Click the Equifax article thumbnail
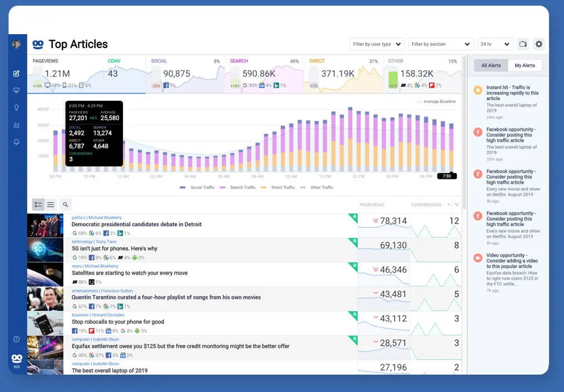564x392 pixels. coord(45,348)
